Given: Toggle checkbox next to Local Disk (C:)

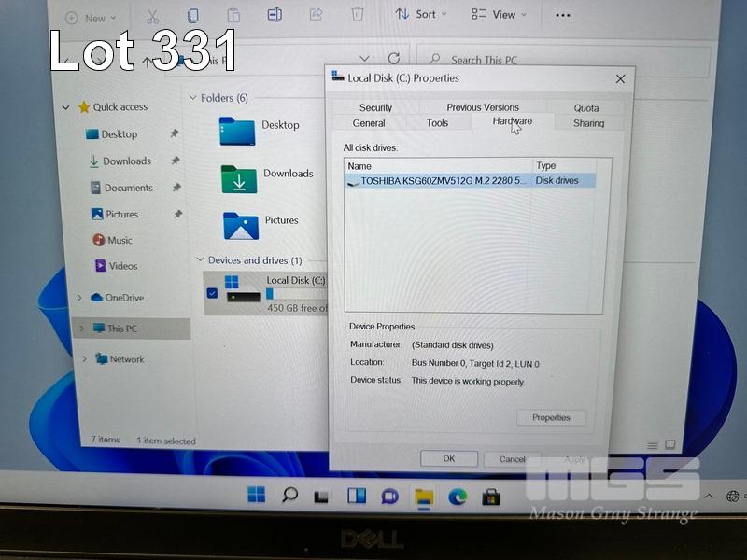Looking at the screenshot, I should pyautogui.click(x=212, y=293).
